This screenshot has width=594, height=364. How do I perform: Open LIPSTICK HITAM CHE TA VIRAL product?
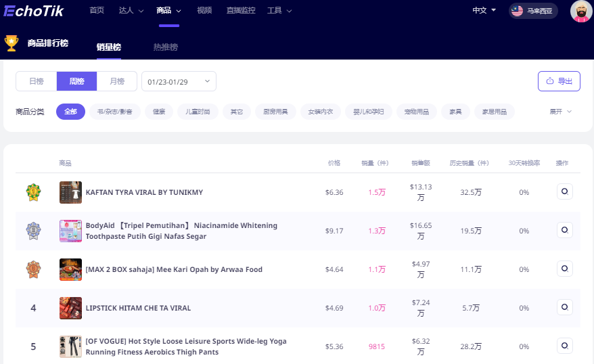(x=138, y=309)
